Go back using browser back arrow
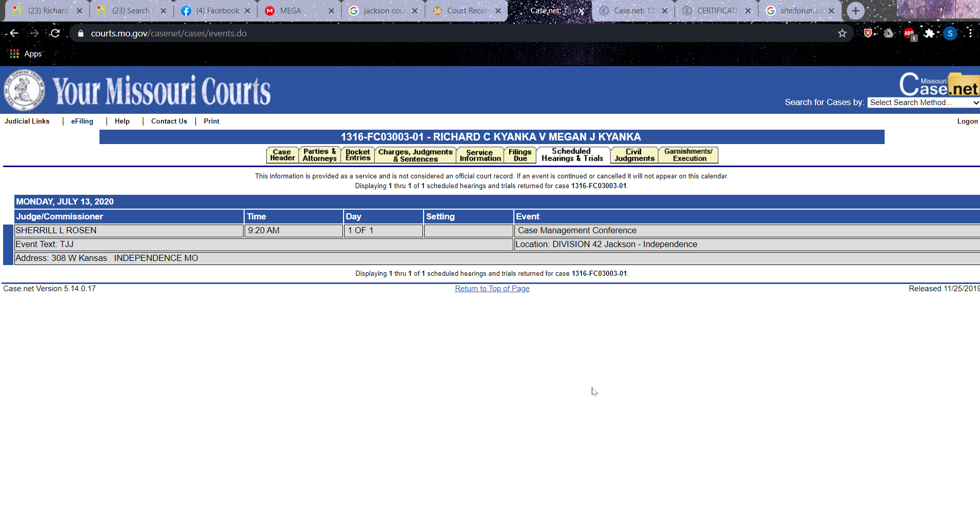The height and width of the screenshot is (528, 980). pos(14,33)
